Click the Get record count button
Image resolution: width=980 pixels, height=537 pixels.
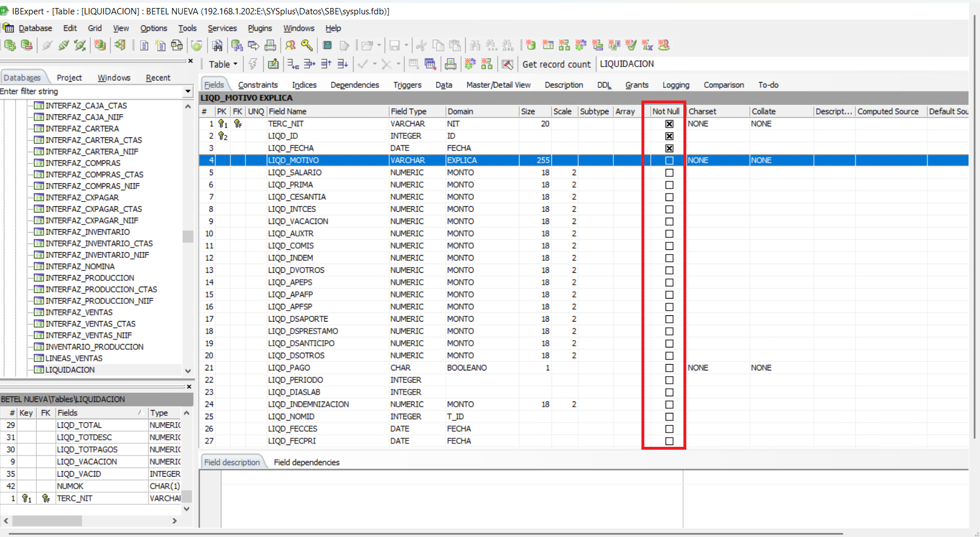(x=556, y=64)
